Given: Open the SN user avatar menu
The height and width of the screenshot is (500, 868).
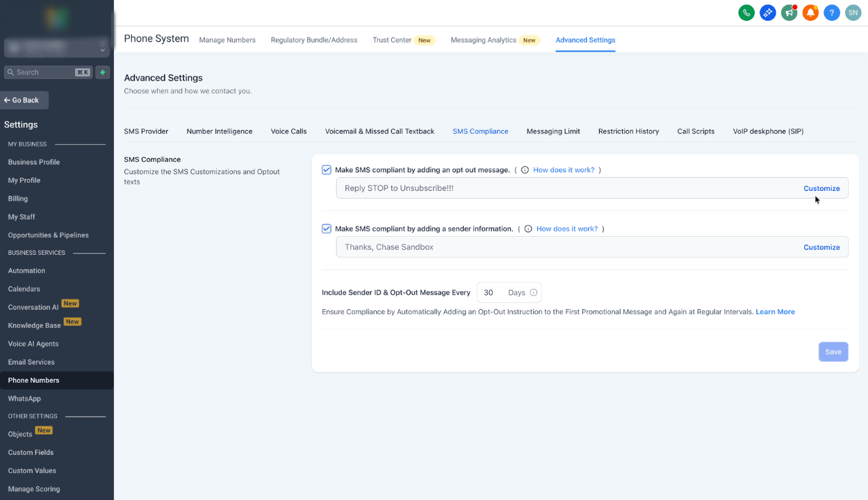Looking at the screenshot, I should (x=853, y=12).
